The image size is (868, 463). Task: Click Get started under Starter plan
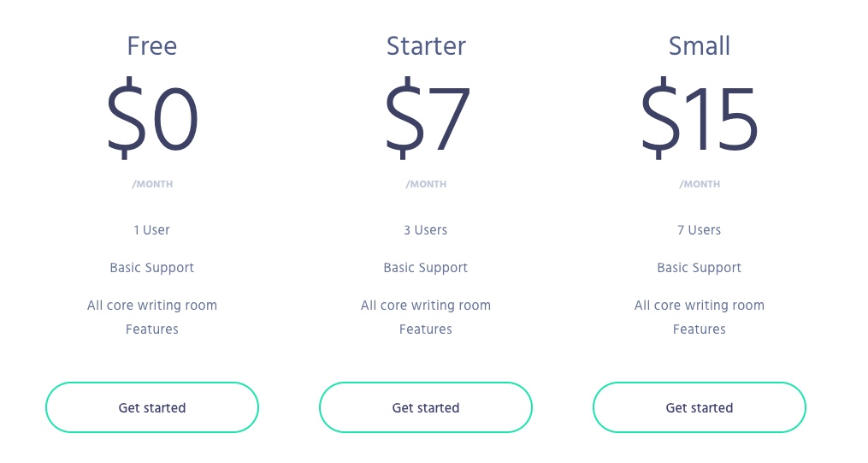pyautogui.click(x=425, y=407)
